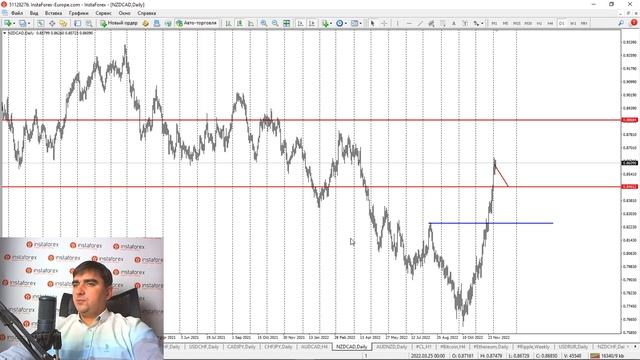
Task: Click the New Chart toolbar icon
Action: click(x=7, y=23)
